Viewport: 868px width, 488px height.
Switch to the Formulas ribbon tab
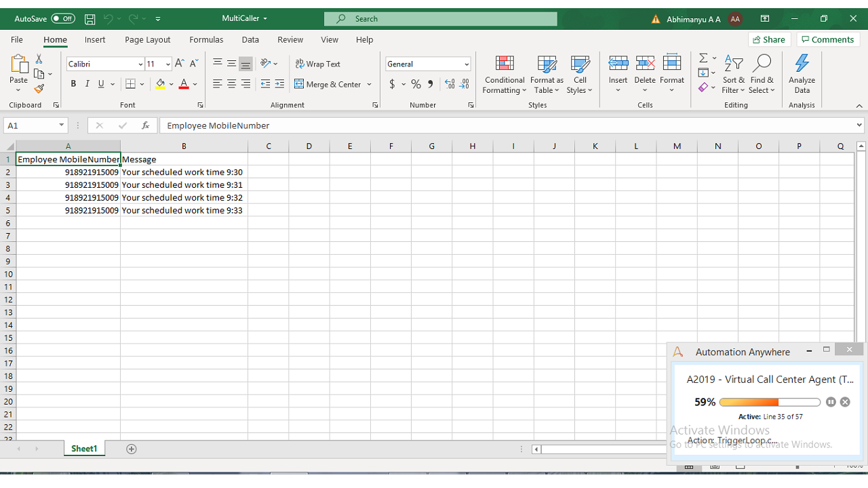(x=206, y=40)
